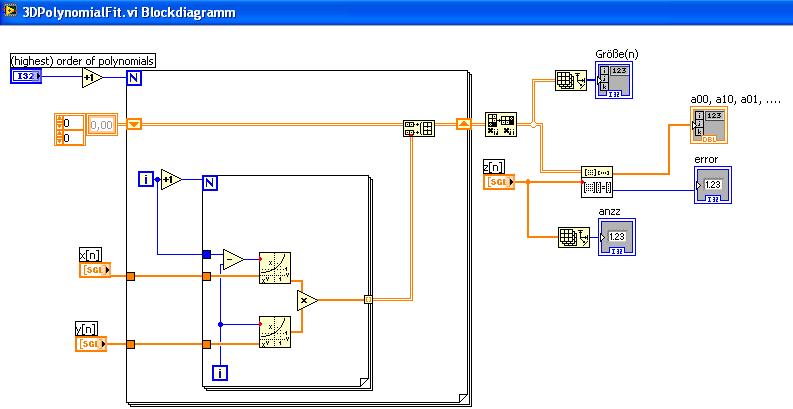Click the array size node wired to anzz

[x=574, y=238]
